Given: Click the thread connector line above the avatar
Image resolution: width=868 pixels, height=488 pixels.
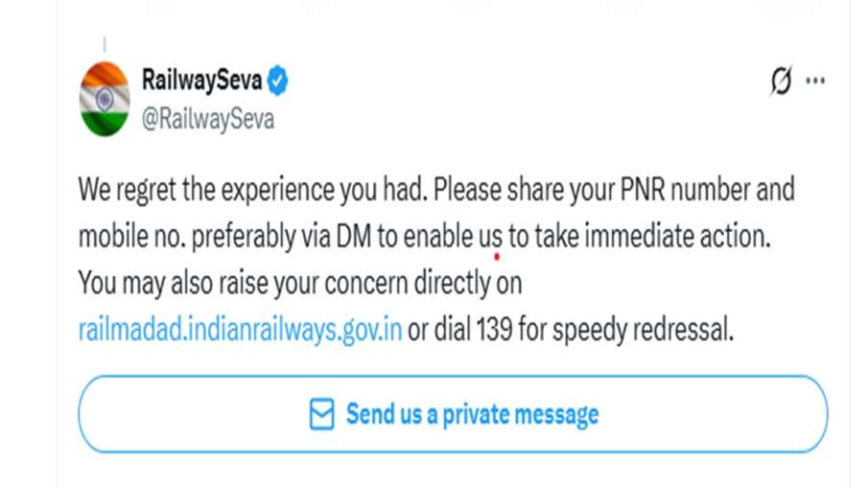Looking at the screenshot, I should click(x=105, y=45).
